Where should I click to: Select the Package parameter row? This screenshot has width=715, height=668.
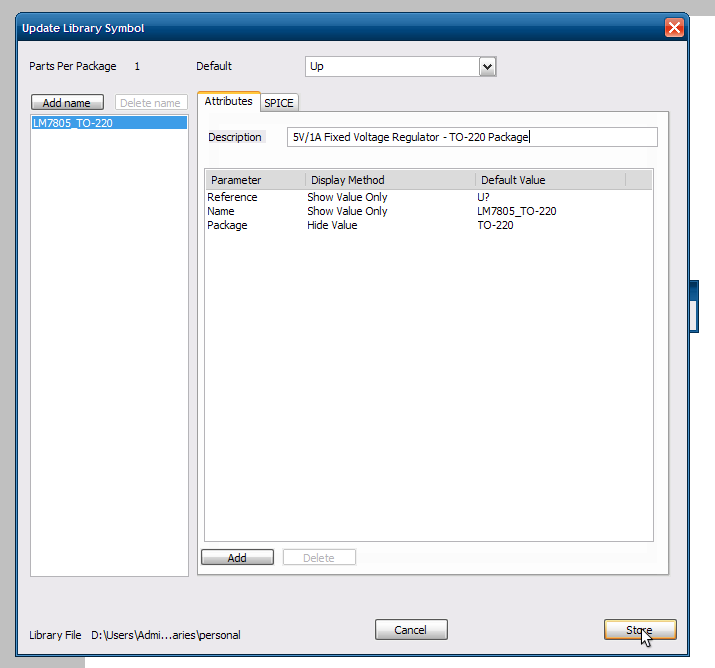pyautogui.click(x=227, y=225)
